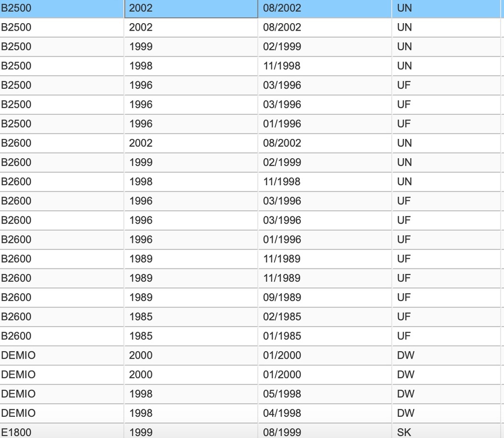Select the E1800 model cell

tap(62, 431)
